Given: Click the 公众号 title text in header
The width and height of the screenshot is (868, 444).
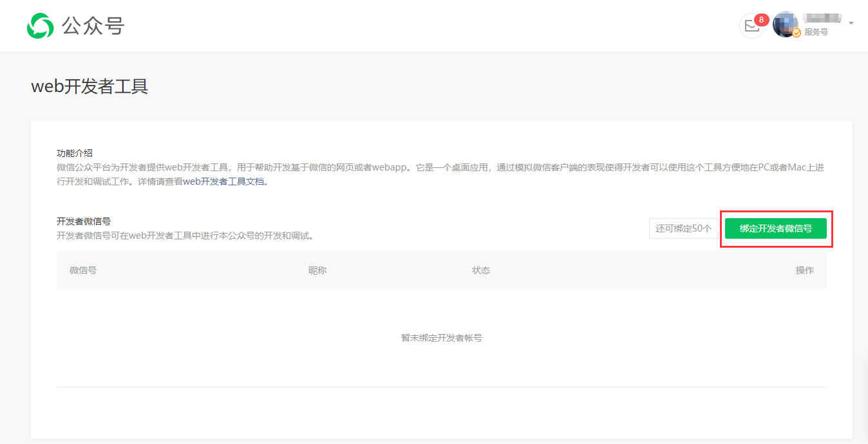Looking at the screenshot, I should (93, 26).
